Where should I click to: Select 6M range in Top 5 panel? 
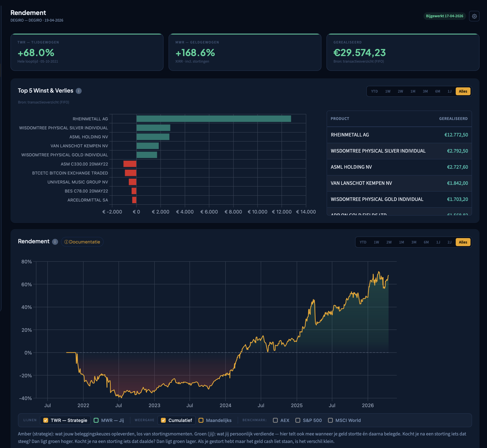point(437,91)
